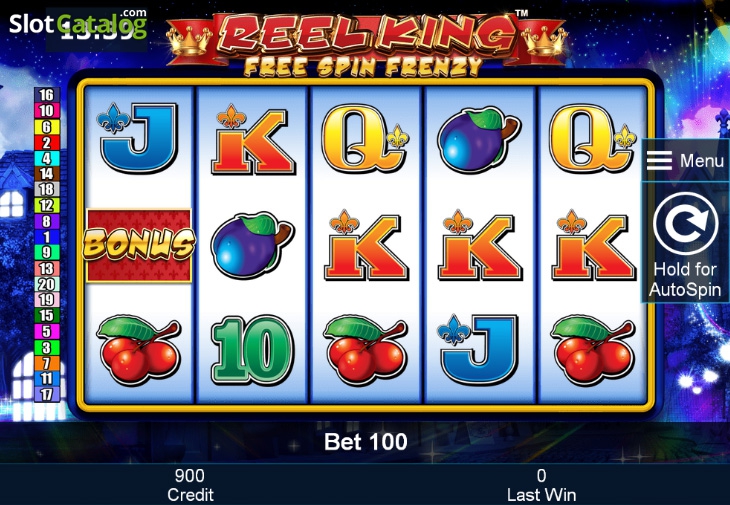Click the plum at top of fourth reel

[479, 139]
